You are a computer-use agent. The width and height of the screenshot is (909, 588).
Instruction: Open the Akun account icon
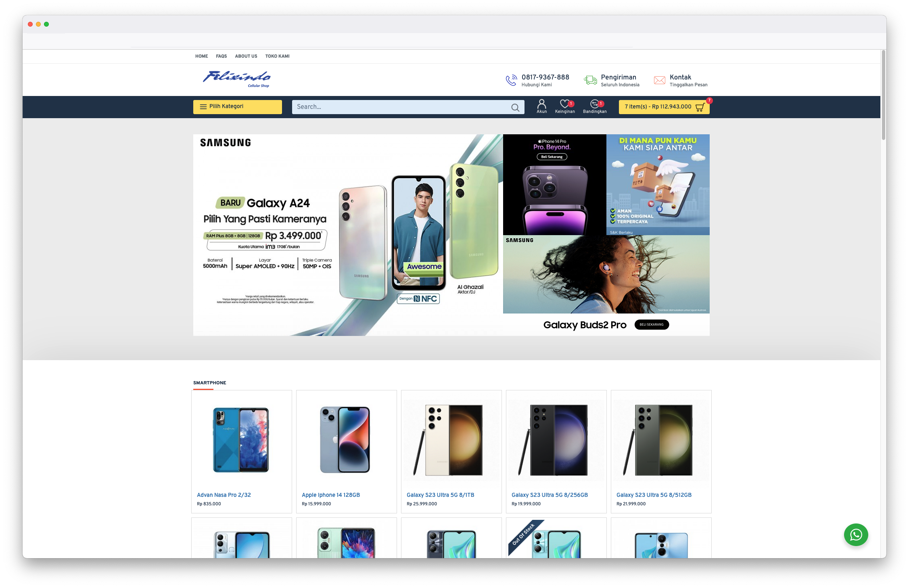[x=541, y=106]
